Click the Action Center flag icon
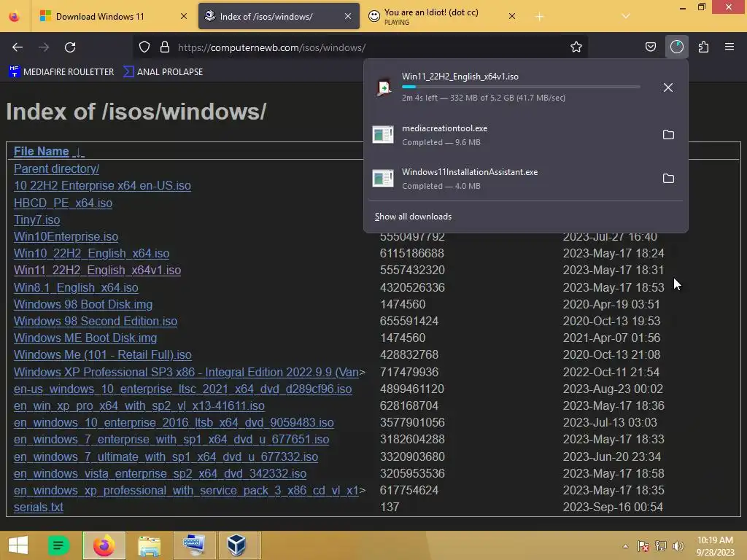 pos(643,546)
